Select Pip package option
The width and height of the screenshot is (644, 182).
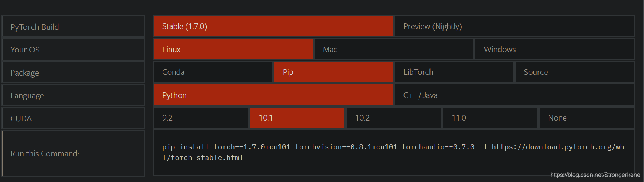tap(333, 72)
